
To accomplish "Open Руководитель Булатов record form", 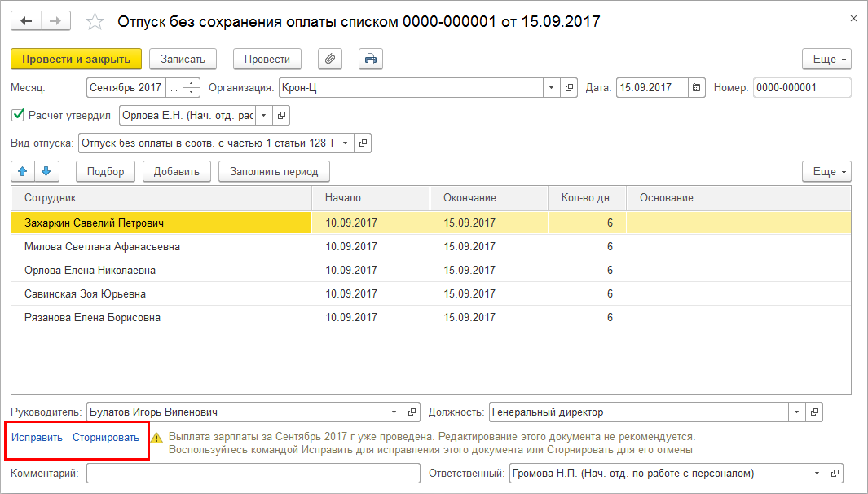I will [x=412, y=412].
